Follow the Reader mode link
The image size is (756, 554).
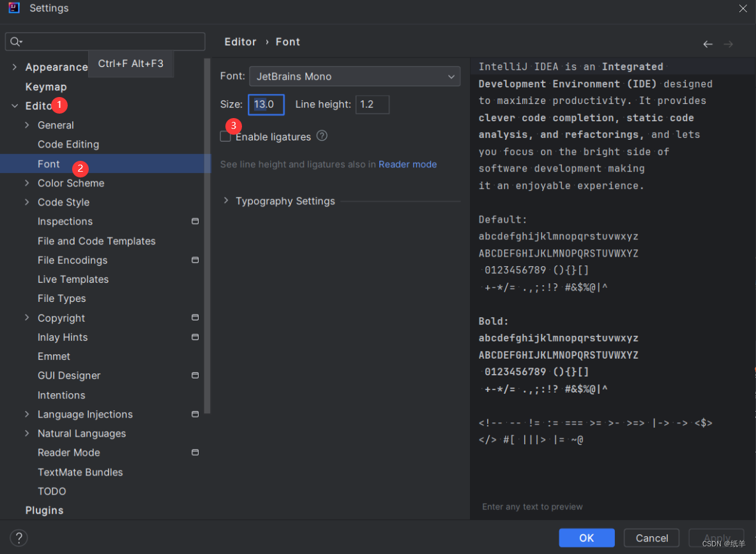(x=407, y=164)
